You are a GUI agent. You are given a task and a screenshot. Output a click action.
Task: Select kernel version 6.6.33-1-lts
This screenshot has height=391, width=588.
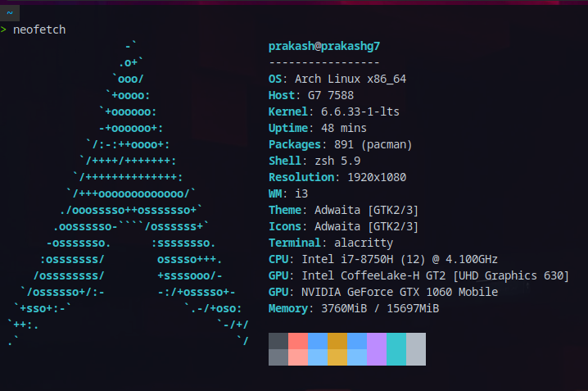360,111
